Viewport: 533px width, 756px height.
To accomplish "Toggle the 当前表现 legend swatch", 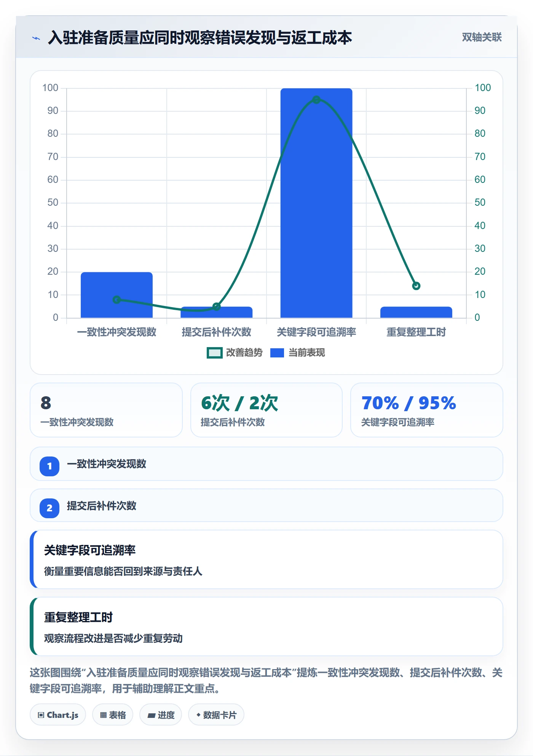I will coord(277,353).
